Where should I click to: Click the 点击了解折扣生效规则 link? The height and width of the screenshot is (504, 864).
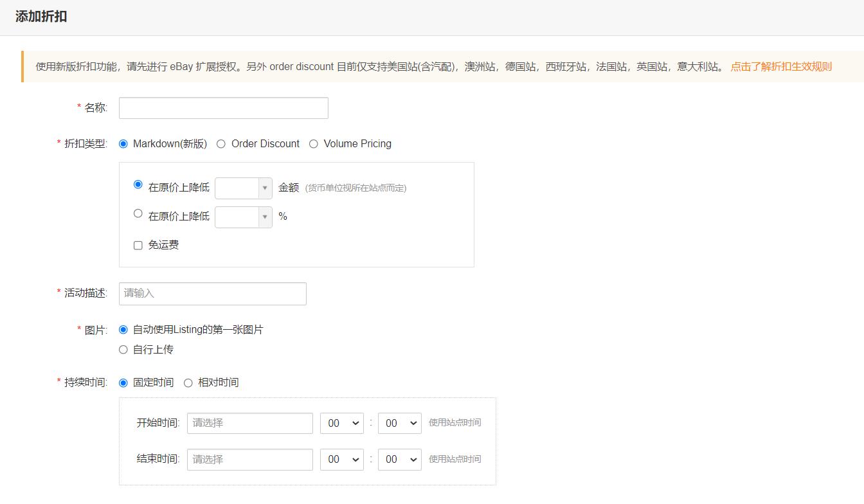coord(780,66)
